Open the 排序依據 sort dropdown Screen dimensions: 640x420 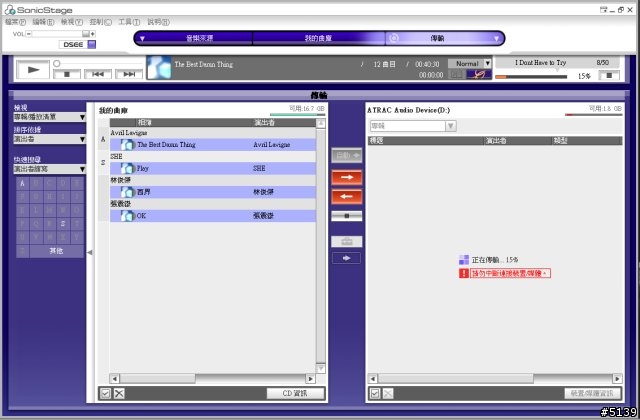click(x=49, y=139)
